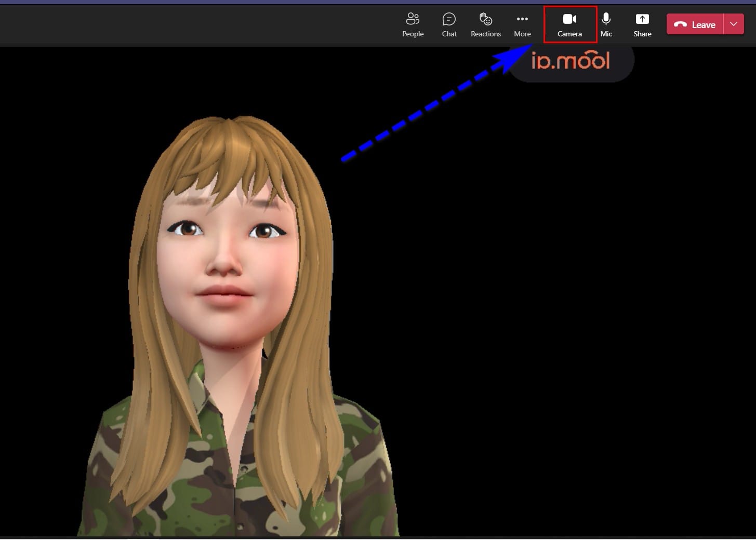
Task: Mute the Mic
Action: (x=606, y=24)
